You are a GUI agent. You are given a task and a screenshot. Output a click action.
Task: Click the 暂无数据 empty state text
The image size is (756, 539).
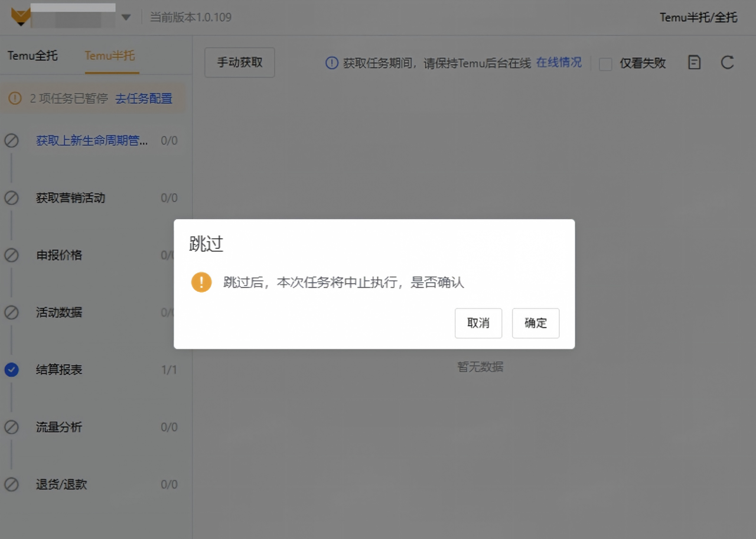pos(480,367)
